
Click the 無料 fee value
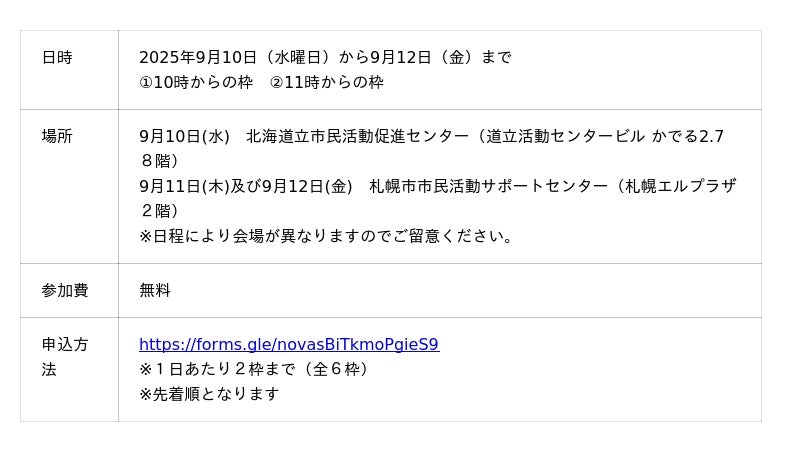point(155,291)
